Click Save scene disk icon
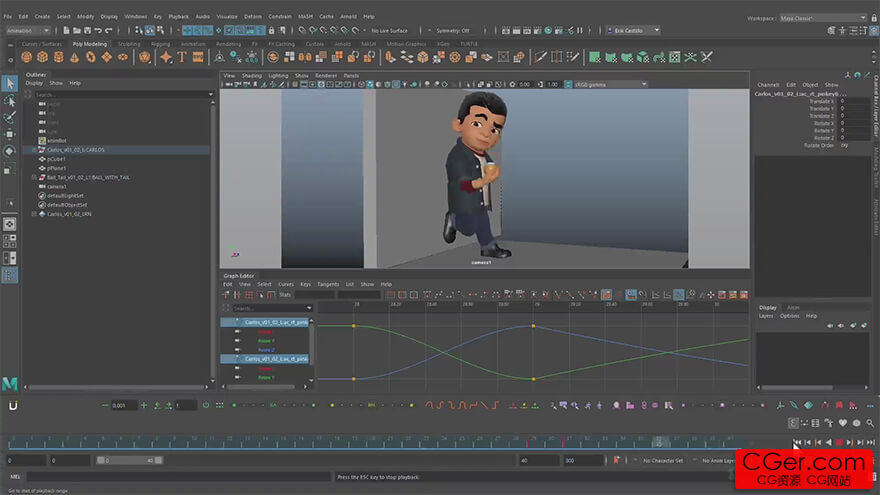 click(x=87, y=30)
